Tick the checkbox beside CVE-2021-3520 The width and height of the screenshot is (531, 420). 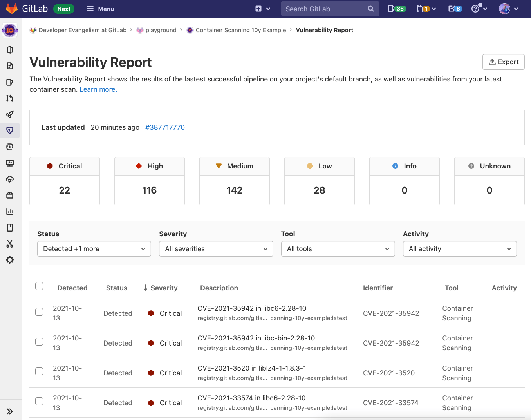39,371
